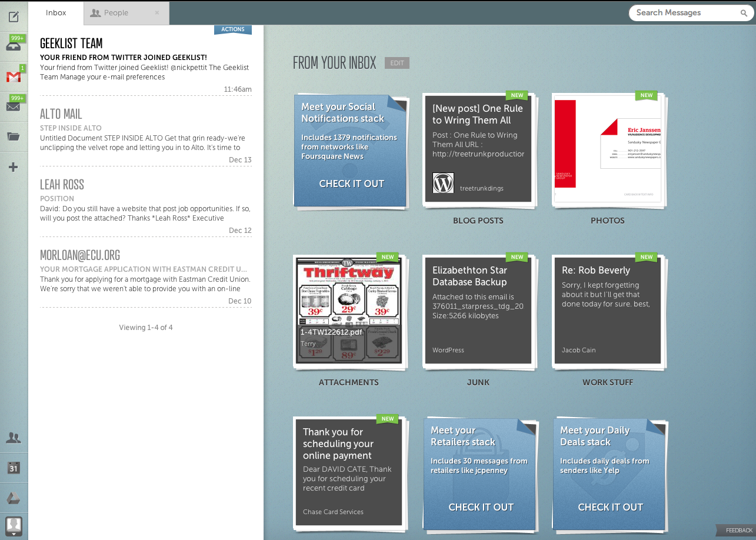The width and height of the screenshot is (756, 540).
Task: Open the Chase online payment card
Action: [349, 472]
